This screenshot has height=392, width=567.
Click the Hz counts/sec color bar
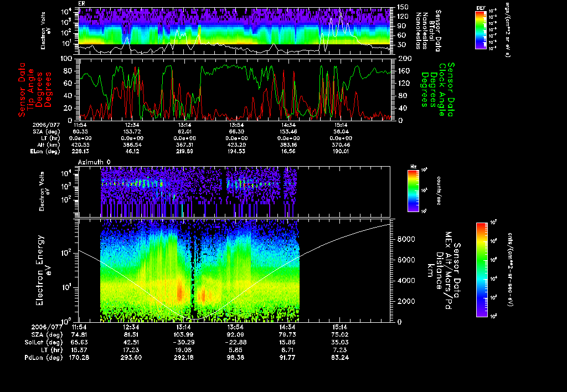tap(413, 190)
